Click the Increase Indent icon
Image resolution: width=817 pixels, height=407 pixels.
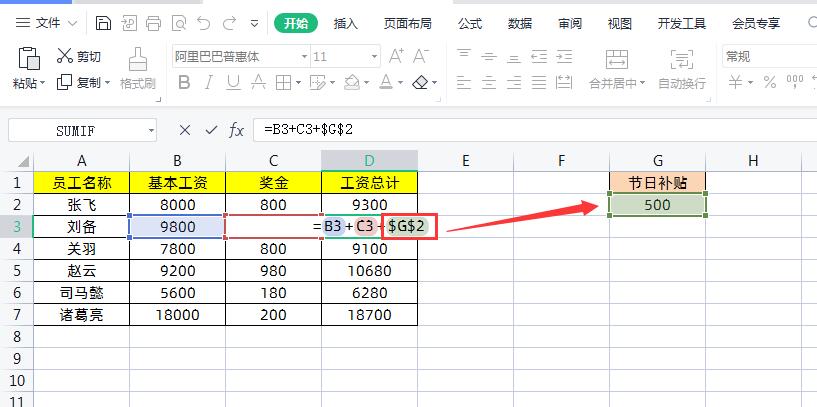click(x=564, y=56)
